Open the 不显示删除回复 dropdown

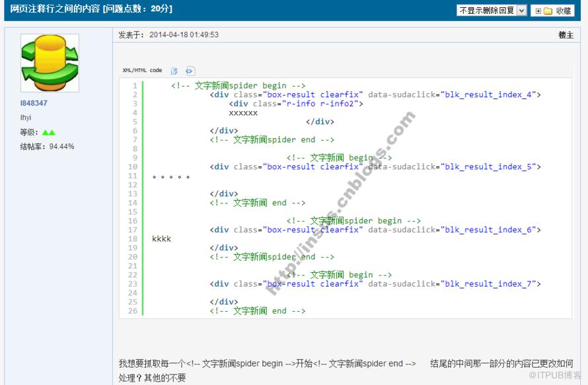492,11
